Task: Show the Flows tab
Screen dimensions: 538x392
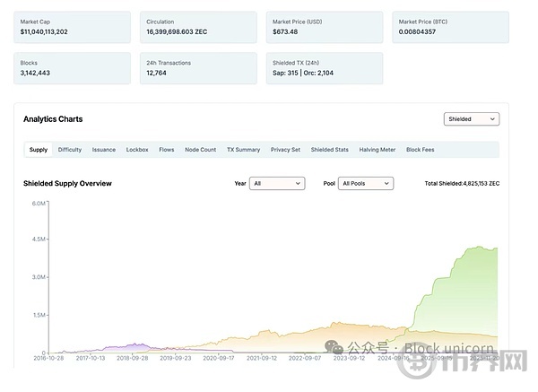Action: pyautogui.click(x=167, y=150)
